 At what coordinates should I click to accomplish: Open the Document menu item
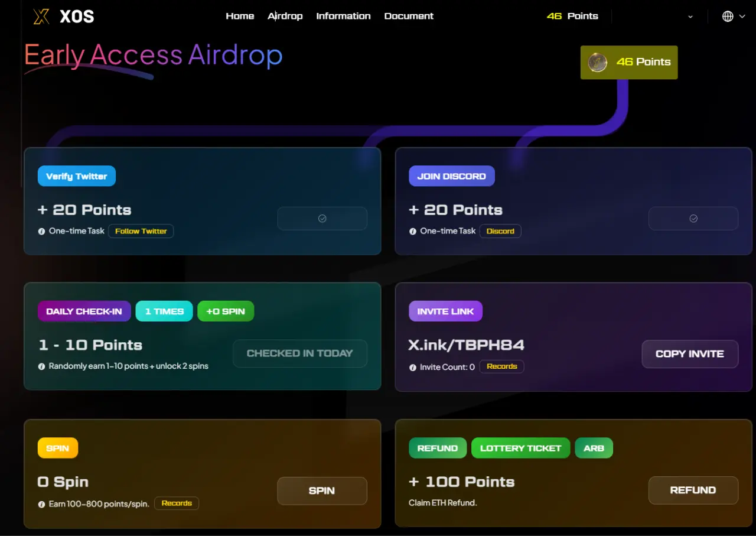(409, 16)
